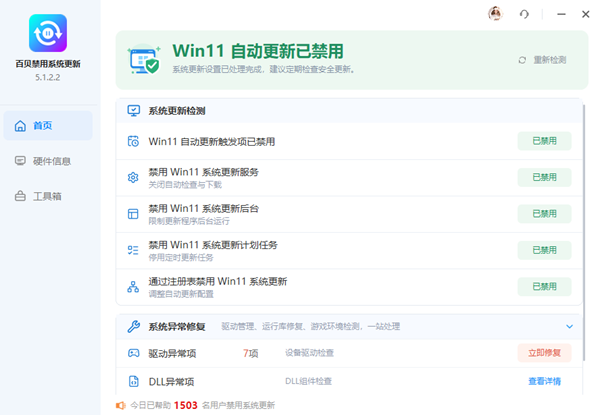Open the 硬件信息 hardware info tab
This screenshot has width=600, height=415.
(x=48, y=161)
